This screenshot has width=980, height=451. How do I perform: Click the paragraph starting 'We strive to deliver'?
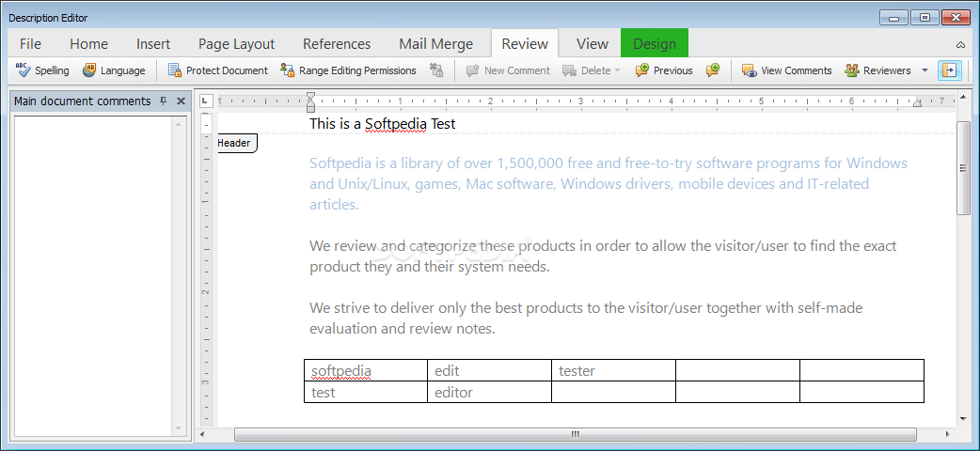coord(586,318)
